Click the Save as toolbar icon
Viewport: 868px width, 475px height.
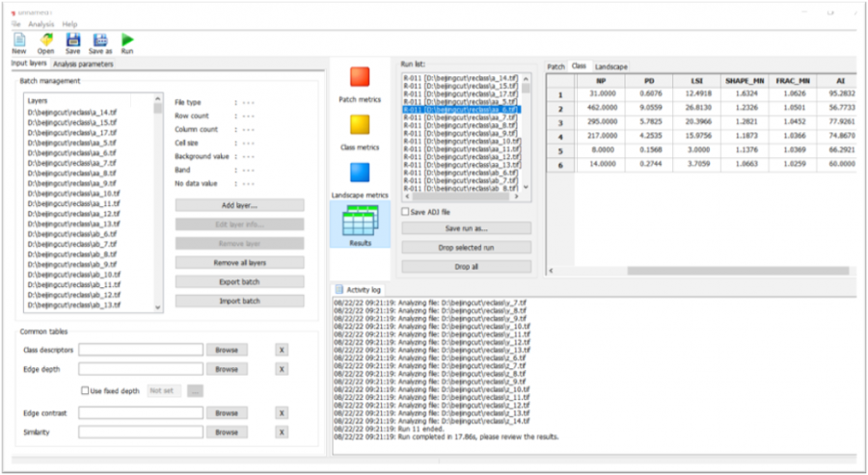[100, 40]
